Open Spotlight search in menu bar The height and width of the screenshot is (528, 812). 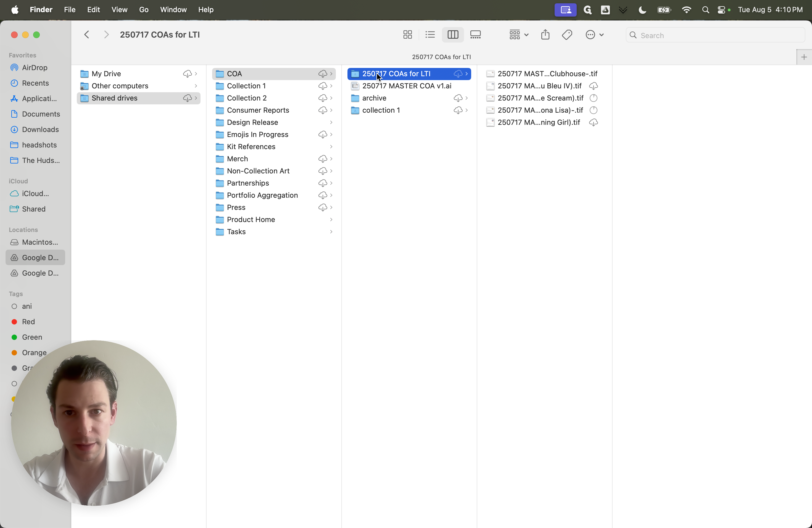click(x=705, y=10)
